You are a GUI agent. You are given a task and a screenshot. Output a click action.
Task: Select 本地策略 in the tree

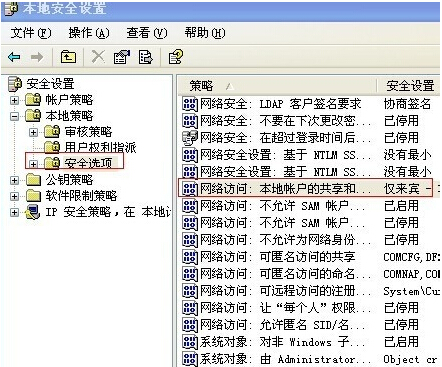point(69,116)
